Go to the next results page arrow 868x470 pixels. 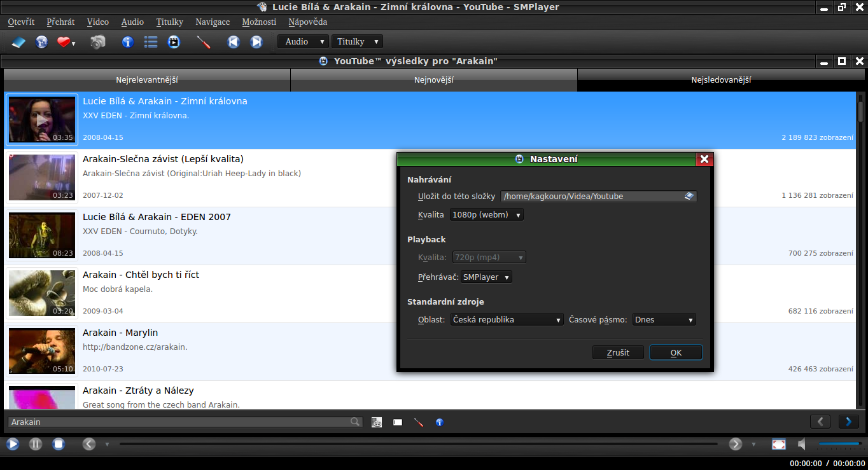pos(849,422)
